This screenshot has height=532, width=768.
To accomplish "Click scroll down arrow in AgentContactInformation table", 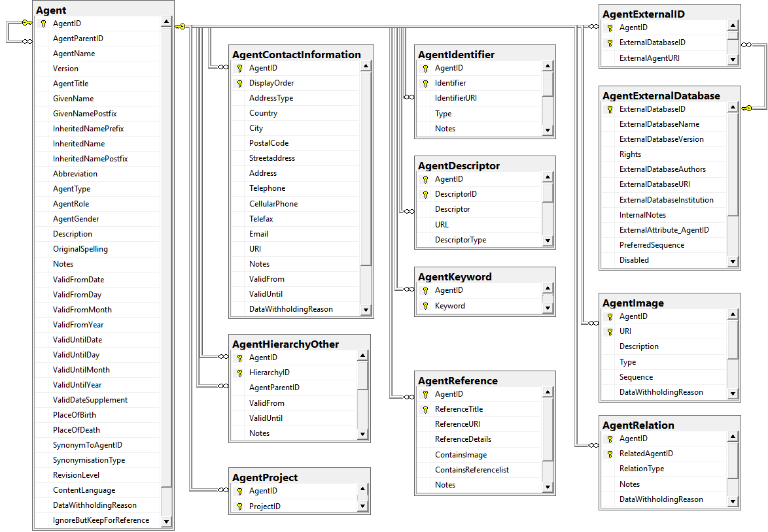I will click(x=366, y=309).
